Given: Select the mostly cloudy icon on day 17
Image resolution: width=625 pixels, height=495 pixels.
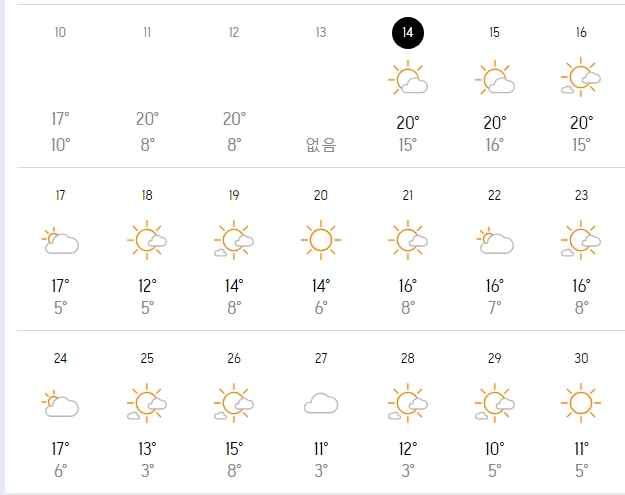Looking at the screenshot, I should 60,240.
